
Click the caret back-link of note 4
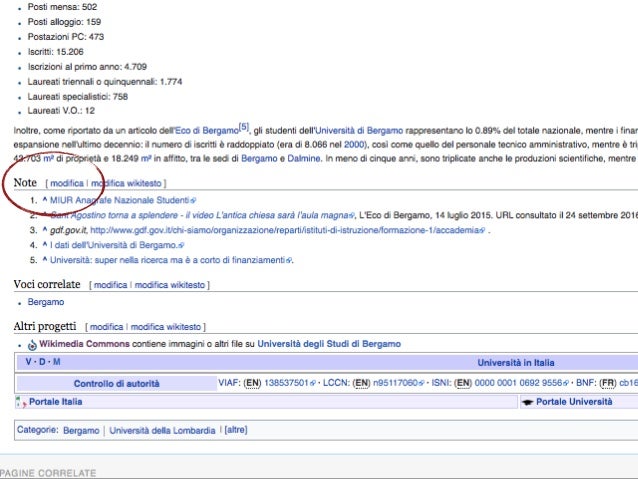point(45,245)
